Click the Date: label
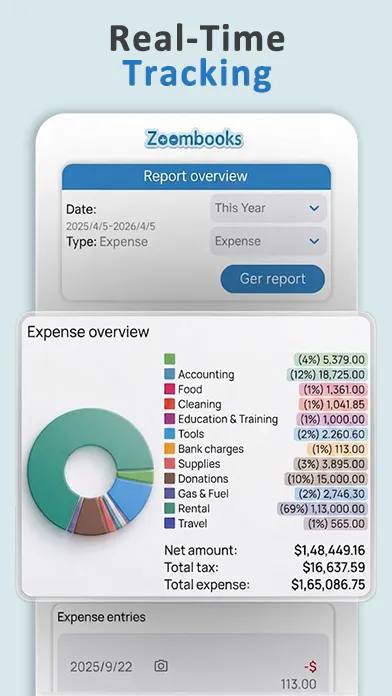Viewport: 392px width, 696px height. 81,209
